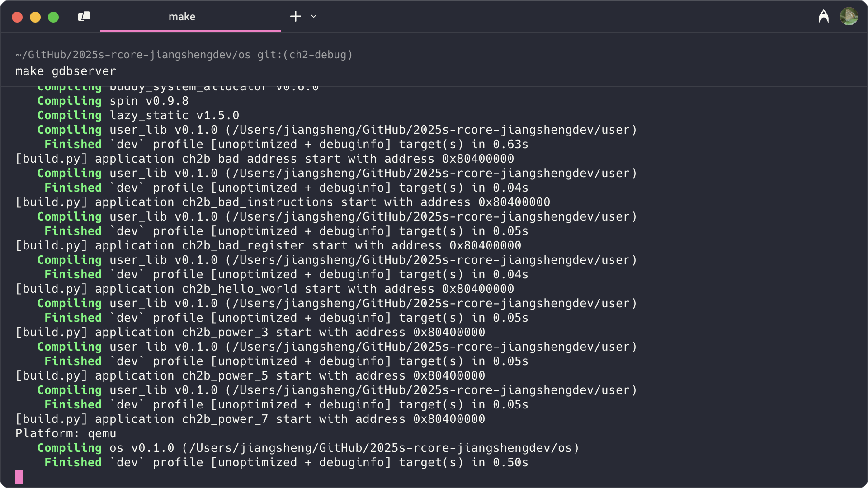Click the ch2b_power_7 build.py output line

click(250, 419)
